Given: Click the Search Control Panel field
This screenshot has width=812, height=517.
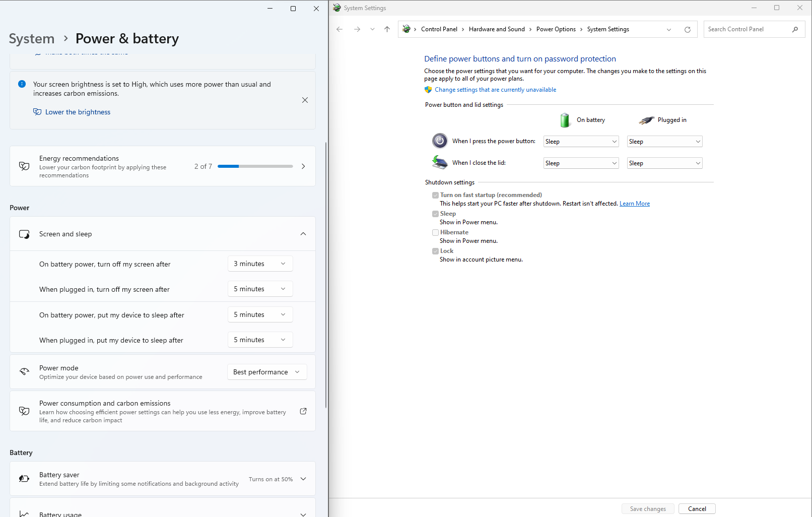Looking at the screenshot, I should point(746,29).
